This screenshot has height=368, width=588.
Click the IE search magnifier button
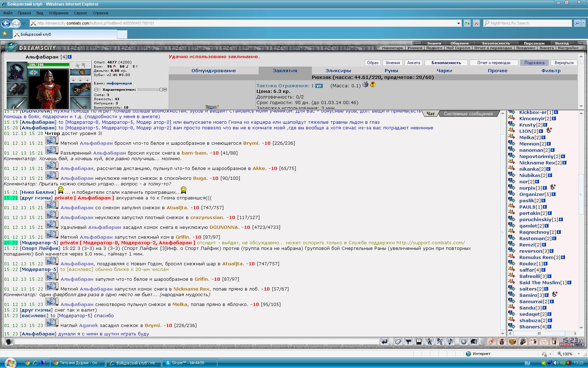coord(577,23)
